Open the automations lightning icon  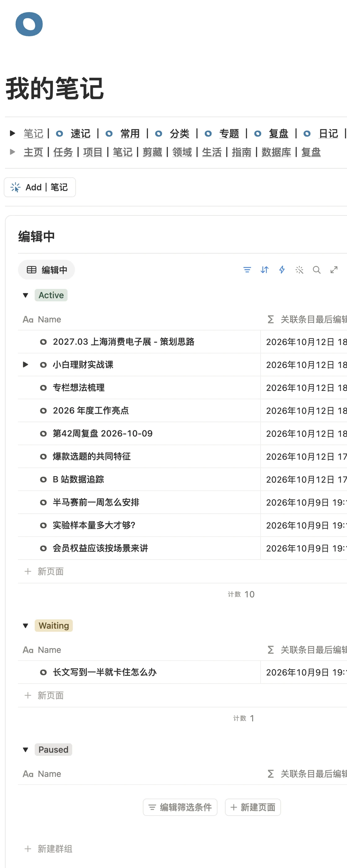point(282,270)
